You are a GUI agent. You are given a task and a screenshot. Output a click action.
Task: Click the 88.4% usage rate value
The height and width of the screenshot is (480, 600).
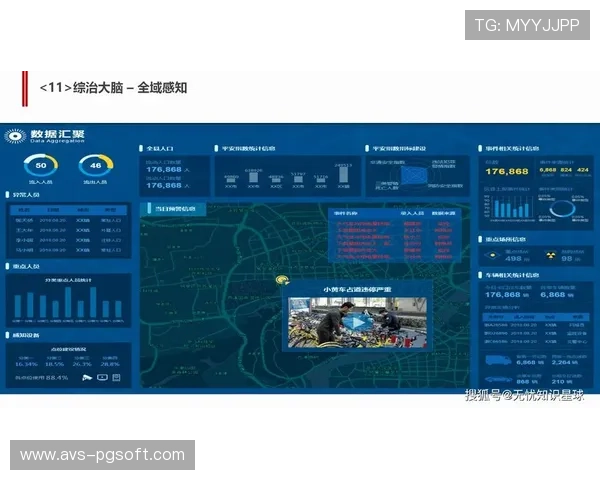(x=57, y=378)
